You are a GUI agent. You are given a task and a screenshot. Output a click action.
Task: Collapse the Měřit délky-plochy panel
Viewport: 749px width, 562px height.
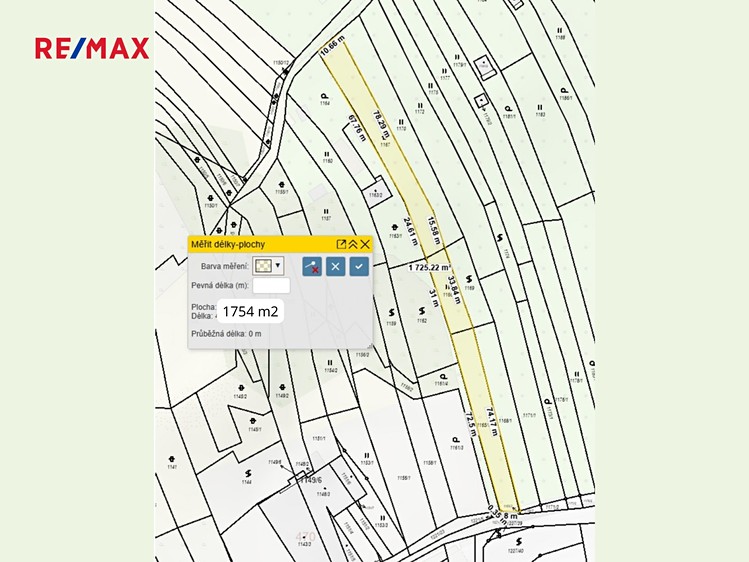pyautogui.click(x=353, y=244)
